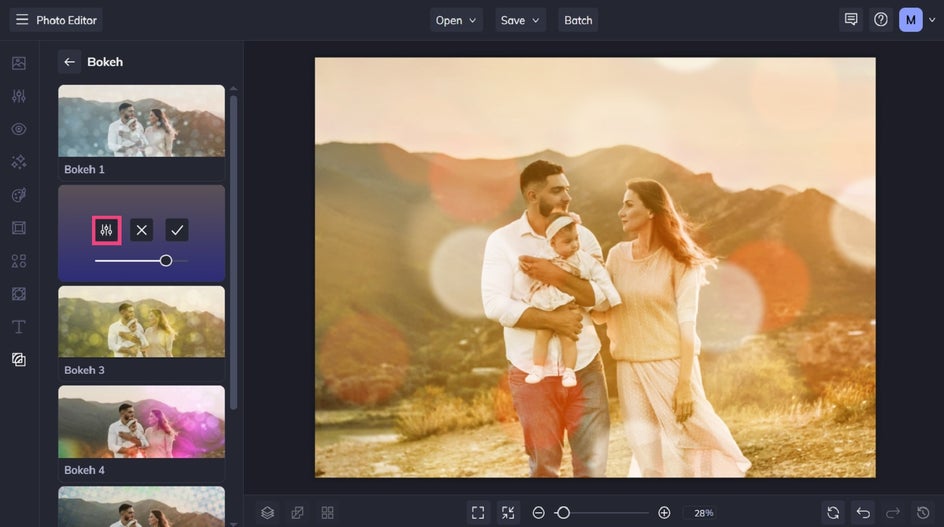The width and height of the screenshot is (944, 527).
Task: Open the Layers panel icon
Action: [267, 513]
